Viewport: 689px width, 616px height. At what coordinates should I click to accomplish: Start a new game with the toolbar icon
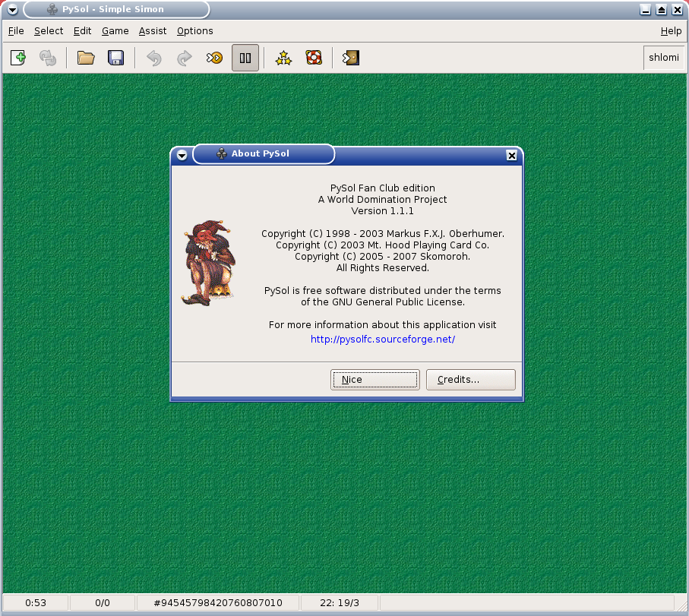18,58
